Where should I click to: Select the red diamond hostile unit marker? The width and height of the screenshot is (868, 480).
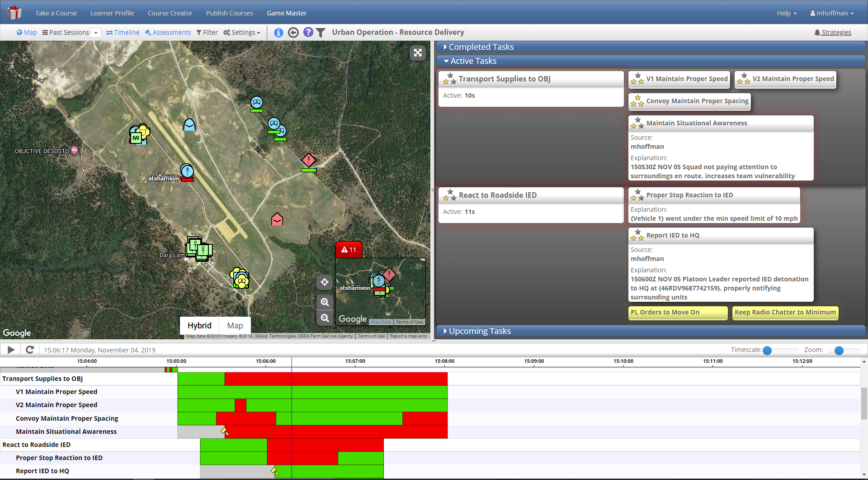[309, 160]
